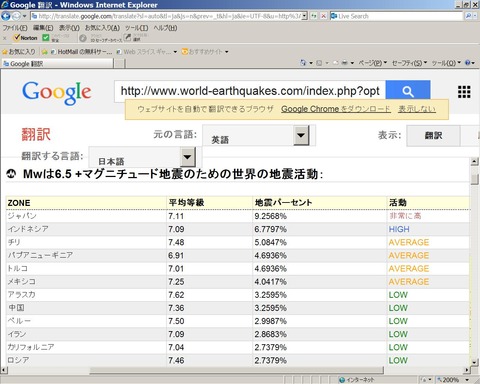Open the Favorites star button
Viewport: 480px width, 384px height.
coord(18,52)
